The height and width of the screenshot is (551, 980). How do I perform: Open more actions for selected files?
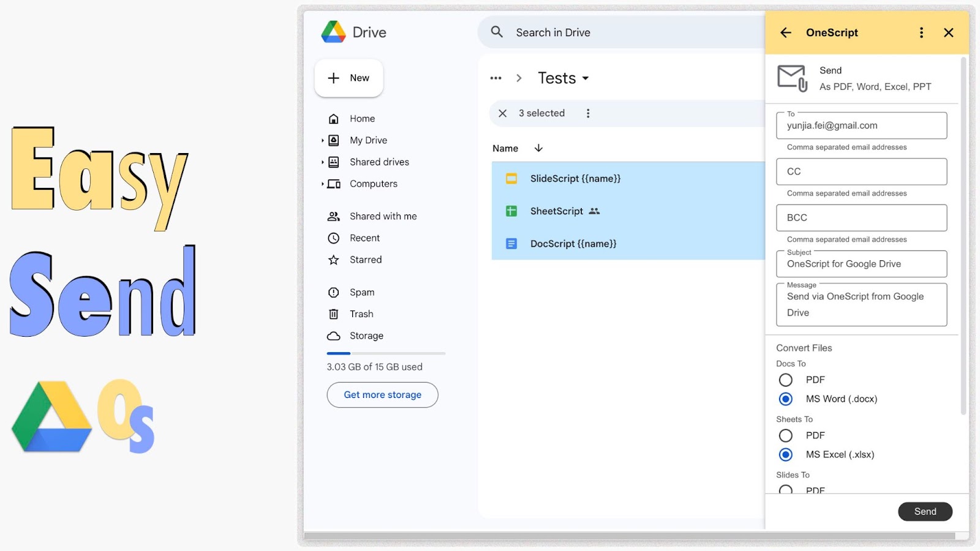pos(588,113)
